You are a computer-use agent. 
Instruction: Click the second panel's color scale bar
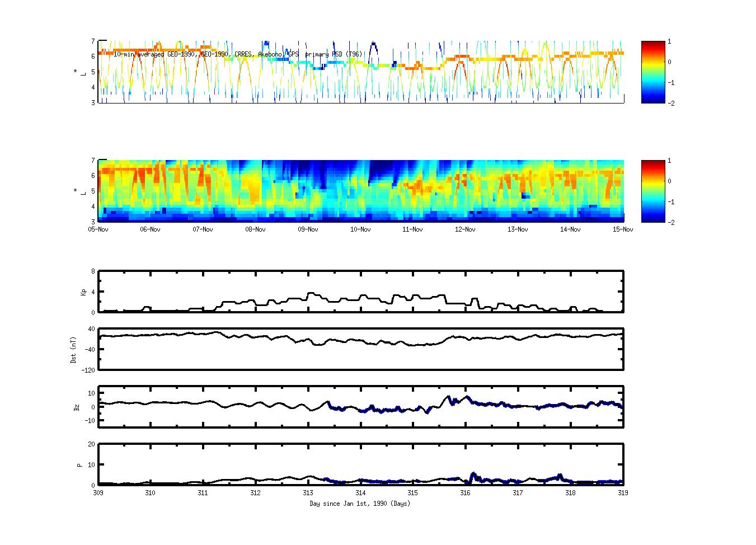tap(653, 191)
